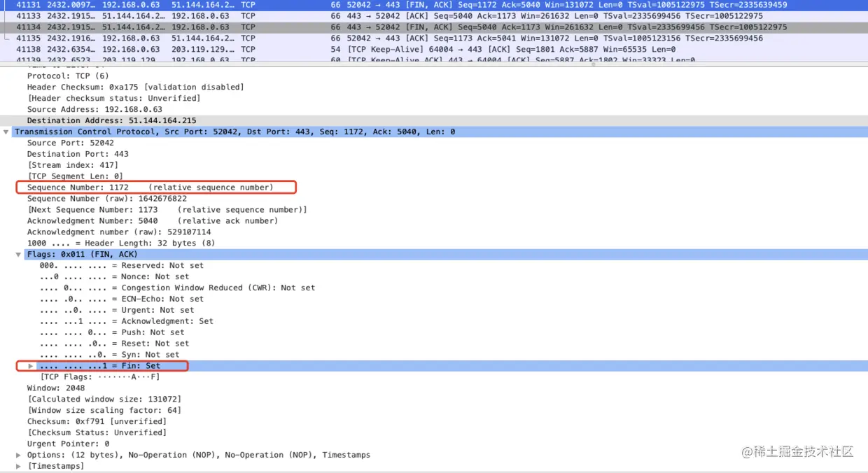Image resolution: width=868 pixels, height=473 pixels.
Task: Select Checksum: 0xf791 [unverified] field
Action: click(x=97, y=422)
